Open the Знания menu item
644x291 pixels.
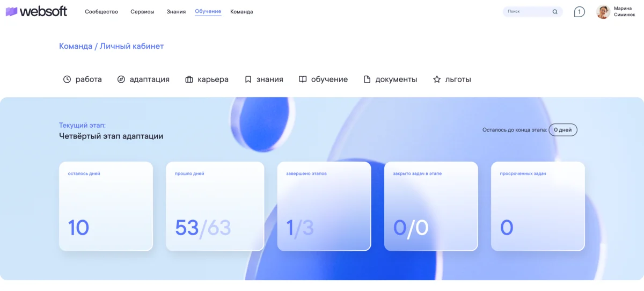(176, 12)
